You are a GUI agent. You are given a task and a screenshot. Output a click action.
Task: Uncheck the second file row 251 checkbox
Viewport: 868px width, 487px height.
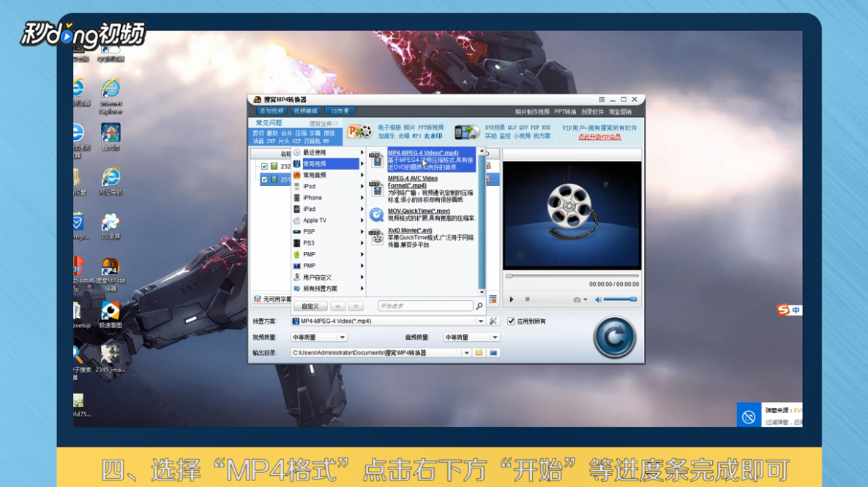pyautogui.click(x=265, y=179)
